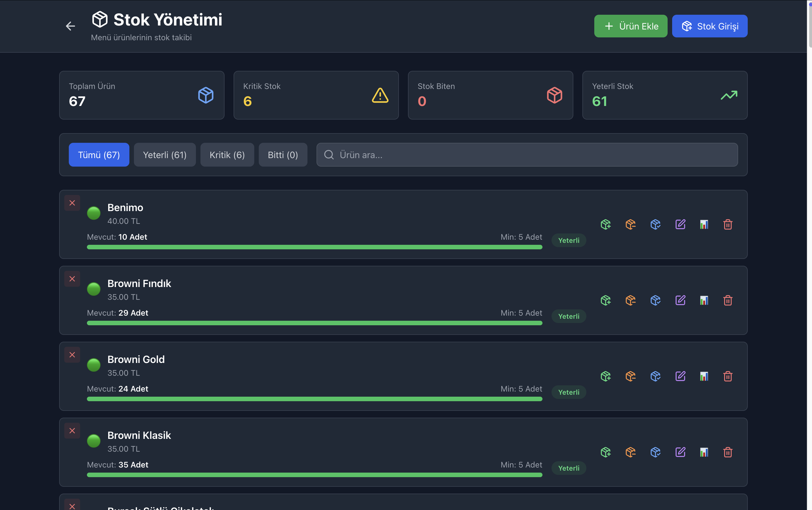Click the orange remove-stock icon for Benimo
The width and height of the screenshot is (812, 510).
(630, 224)
